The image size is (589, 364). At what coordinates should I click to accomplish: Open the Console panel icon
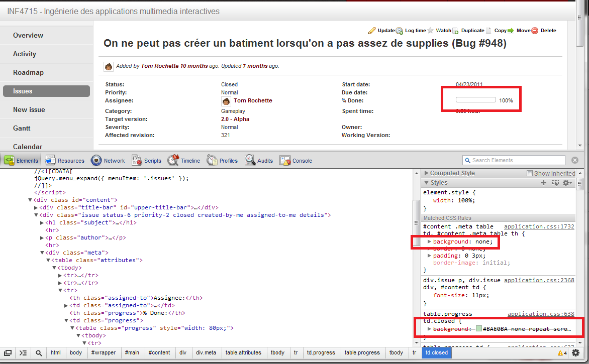(x=285, y=161)
